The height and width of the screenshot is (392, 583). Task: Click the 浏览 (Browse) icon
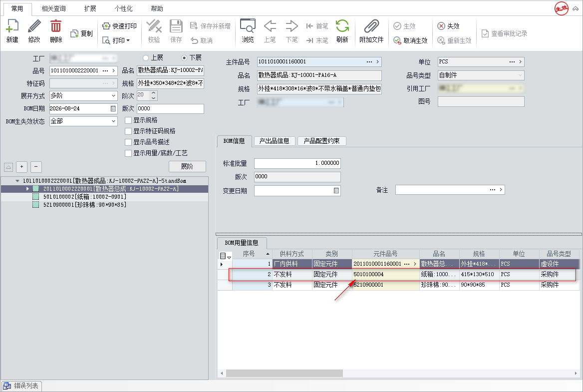pyautogui.click(x=248, y=26)
